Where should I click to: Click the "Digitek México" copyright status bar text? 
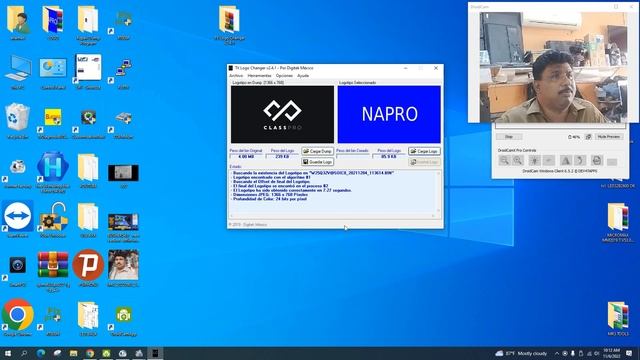point(248,224)
